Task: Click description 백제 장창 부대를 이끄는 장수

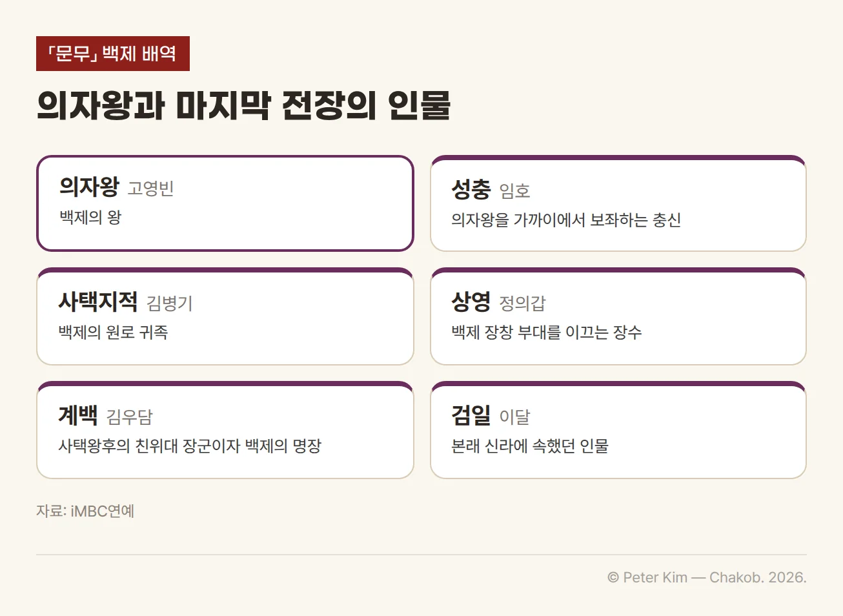Action: point(547,333)
